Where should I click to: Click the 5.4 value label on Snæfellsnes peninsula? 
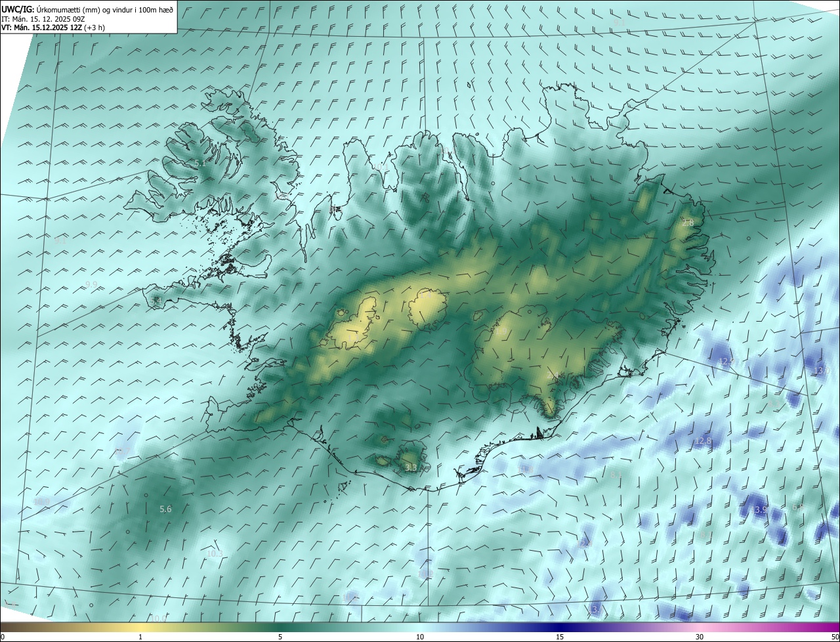click(156, 301)
